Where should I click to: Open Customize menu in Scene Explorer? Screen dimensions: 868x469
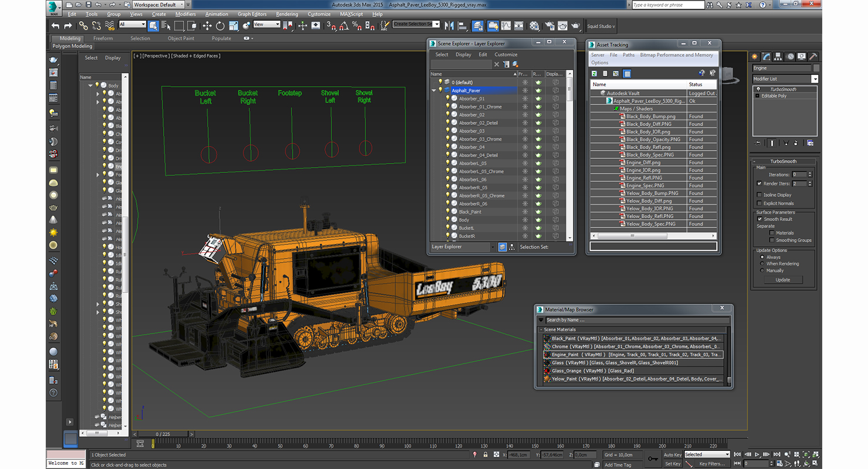[506, 55]
